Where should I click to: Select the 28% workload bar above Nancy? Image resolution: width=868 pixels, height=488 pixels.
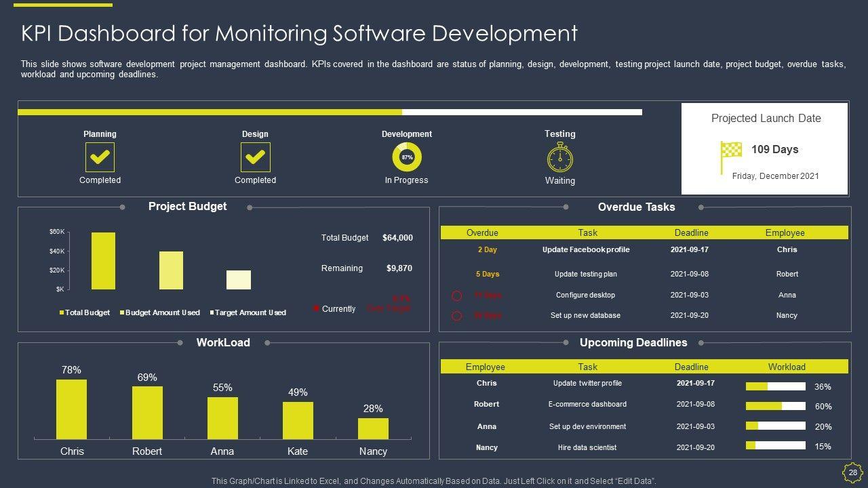pyautogui.click(x=373, y=428)
